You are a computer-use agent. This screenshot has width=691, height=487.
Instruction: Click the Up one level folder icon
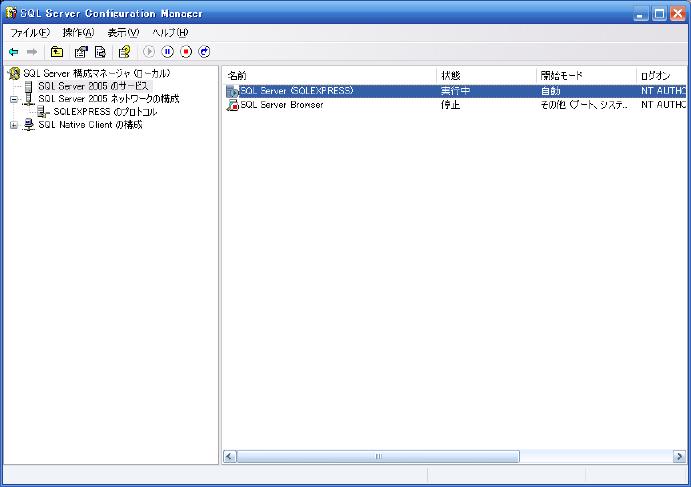pos(57,52)
